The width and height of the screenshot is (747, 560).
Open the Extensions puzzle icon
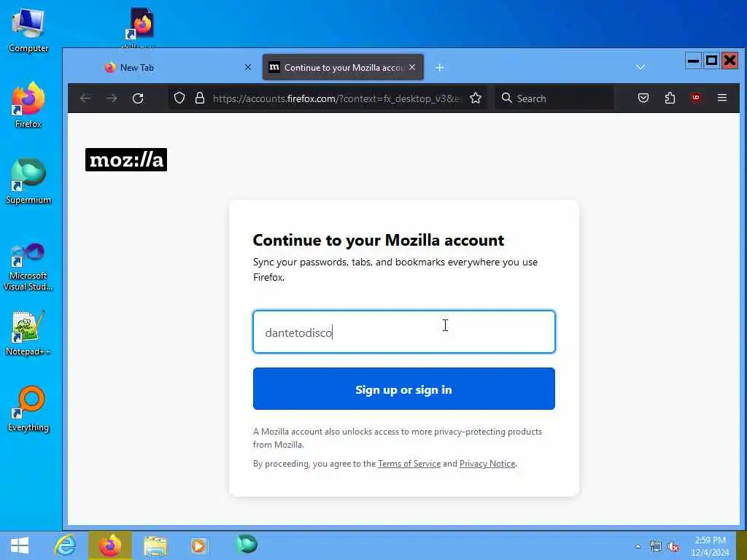click(670, 98)
